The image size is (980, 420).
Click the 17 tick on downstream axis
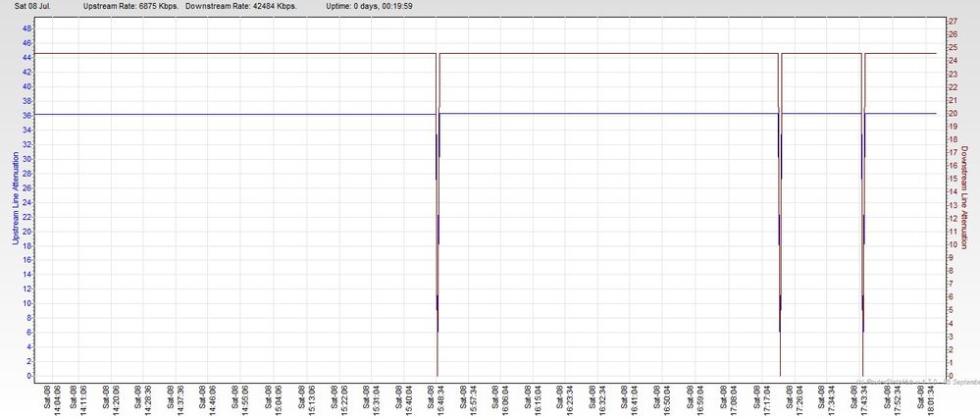pos(954,152)
